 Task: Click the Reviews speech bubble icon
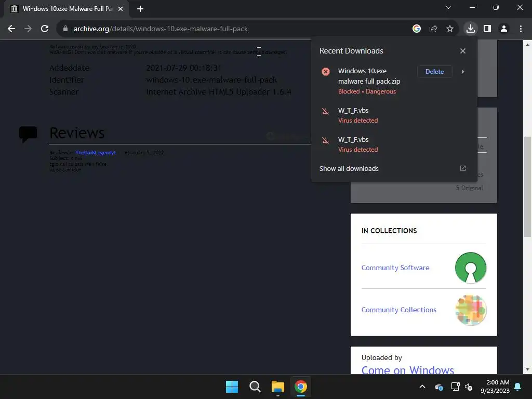point(28,134)
